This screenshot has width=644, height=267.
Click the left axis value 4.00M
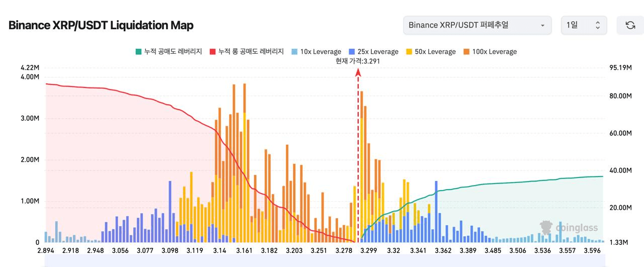click(30, 77)
